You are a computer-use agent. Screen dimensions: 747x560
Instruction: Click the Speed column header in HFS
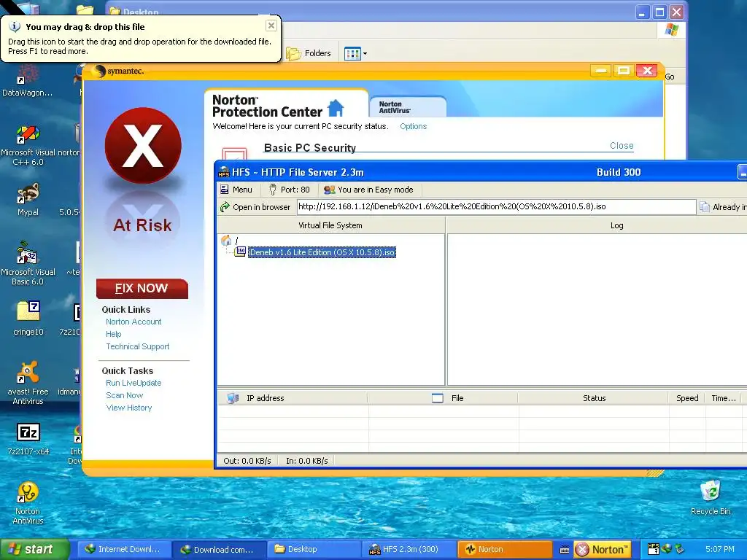point(687,398)
